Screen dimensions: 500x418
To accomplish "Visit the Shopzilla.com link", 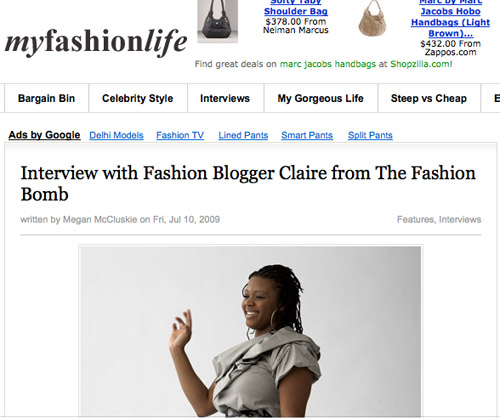I will (x=420, y=64).
